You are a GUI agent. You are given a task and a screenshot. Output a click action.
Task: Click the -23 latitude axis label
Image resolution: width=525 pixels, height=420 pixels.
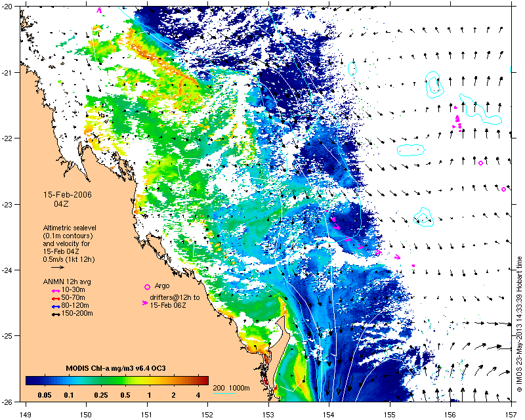click(x=7, y=204)
